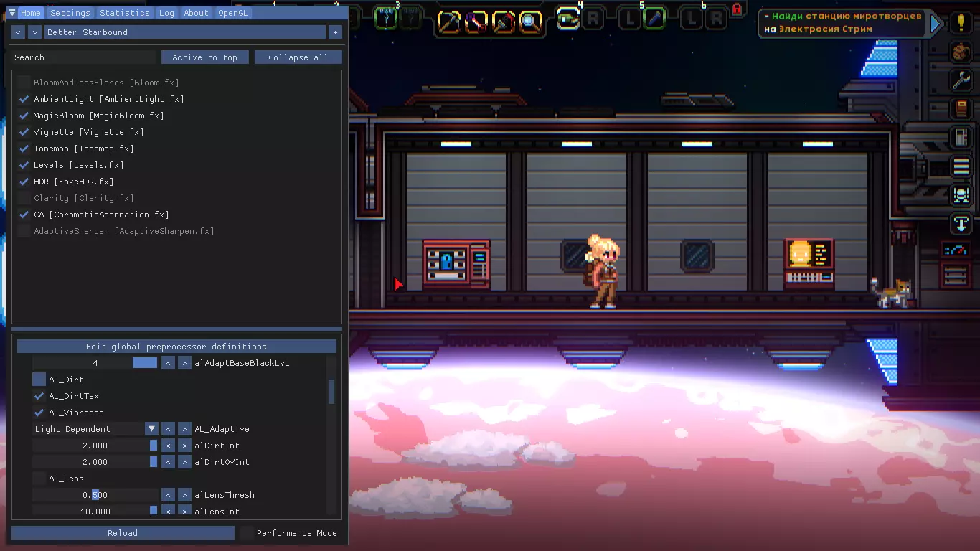This screenshot has width=980, height=551.
Task: Toggle the red hotbar lock icon
Action: coord(737,9)
